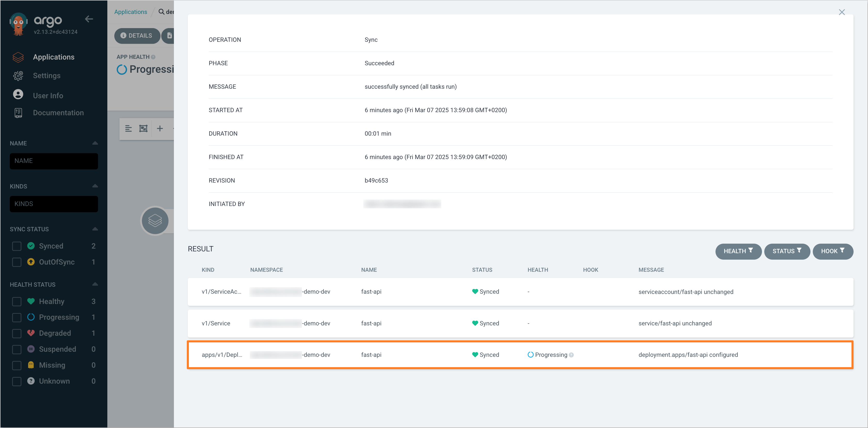This screenshot has width=868, height=428.
Task: Click the zoom-to-fit image toolbar icon
Action: pos(143,129)
